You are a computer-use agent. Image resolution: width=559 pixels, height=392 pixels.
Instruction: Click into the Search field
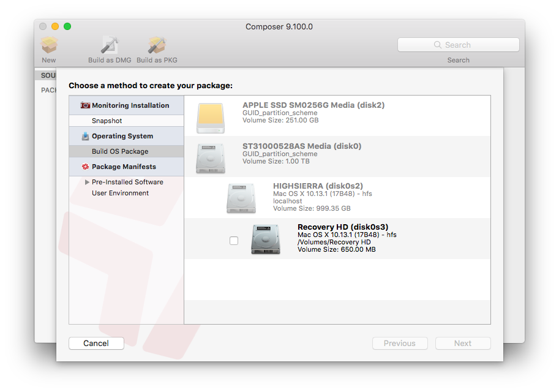(x=459, y=45)
